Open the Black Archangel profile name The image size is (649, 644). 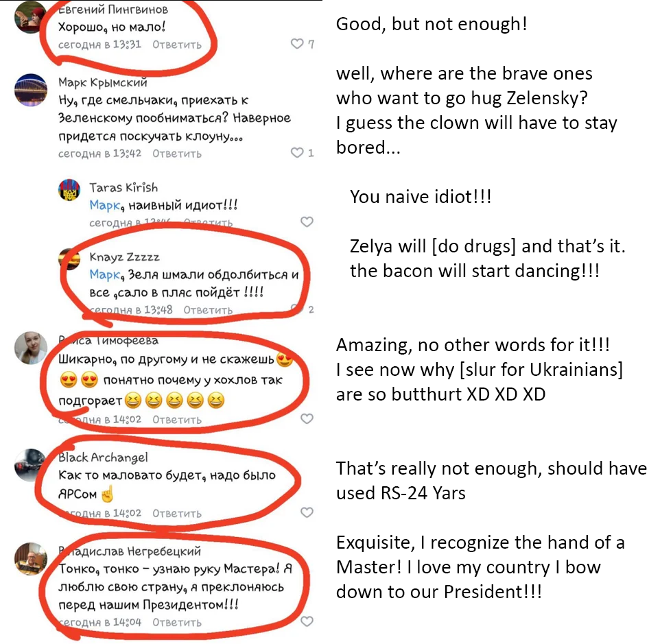tap(103, 457)
